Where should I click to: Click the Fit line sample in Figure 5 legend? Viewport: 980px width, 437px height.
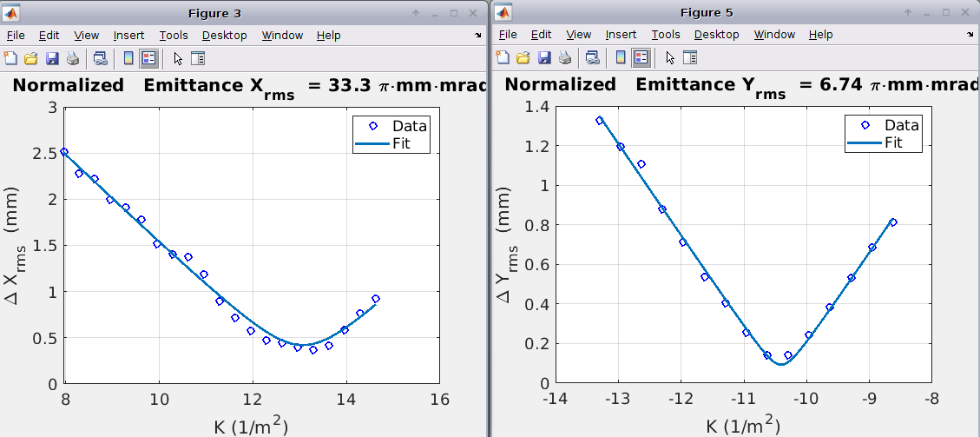[863, 142]
